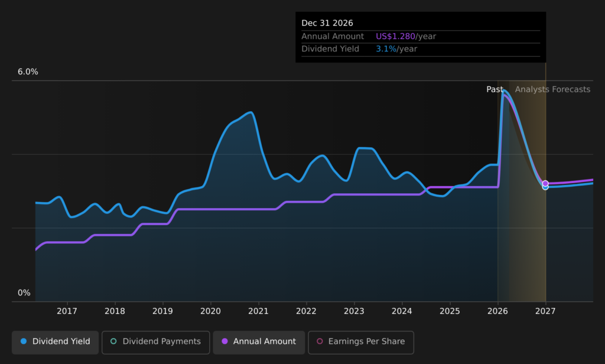Click the purple data marker at 2027

coord(545,183)
